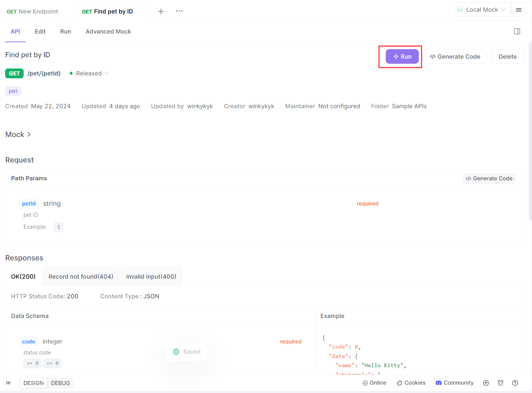Open the hamburger menu icon at top right
Screen dimensions: 532x393
tap(519, 10)
